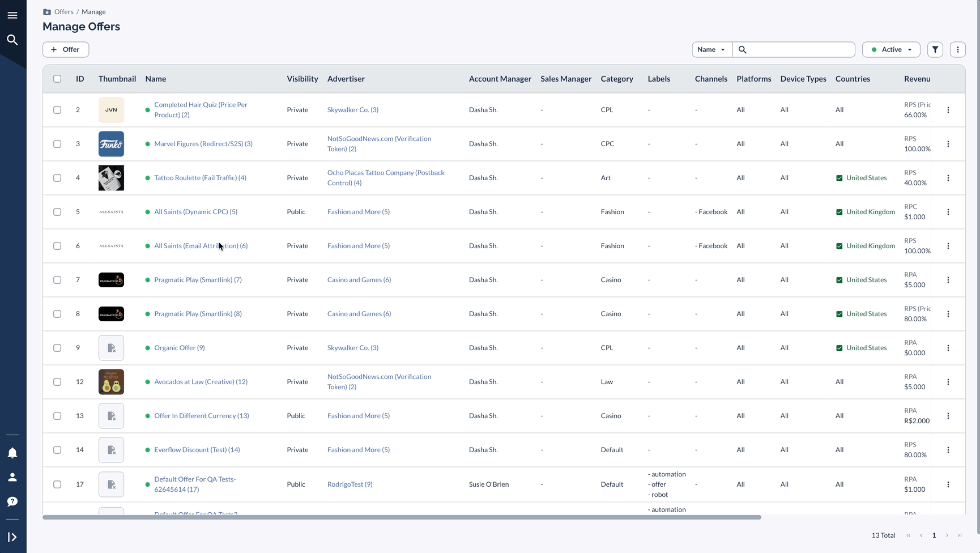Open global search from the sidebar
Screen dimensions: 980x553
coord(12,40)
